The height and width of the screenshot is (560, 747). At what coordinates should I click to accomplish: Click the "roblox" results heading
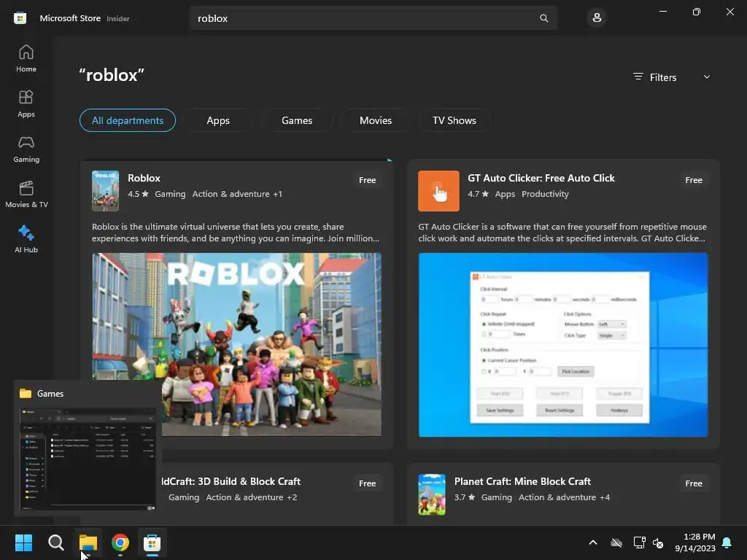pos(112,75)
